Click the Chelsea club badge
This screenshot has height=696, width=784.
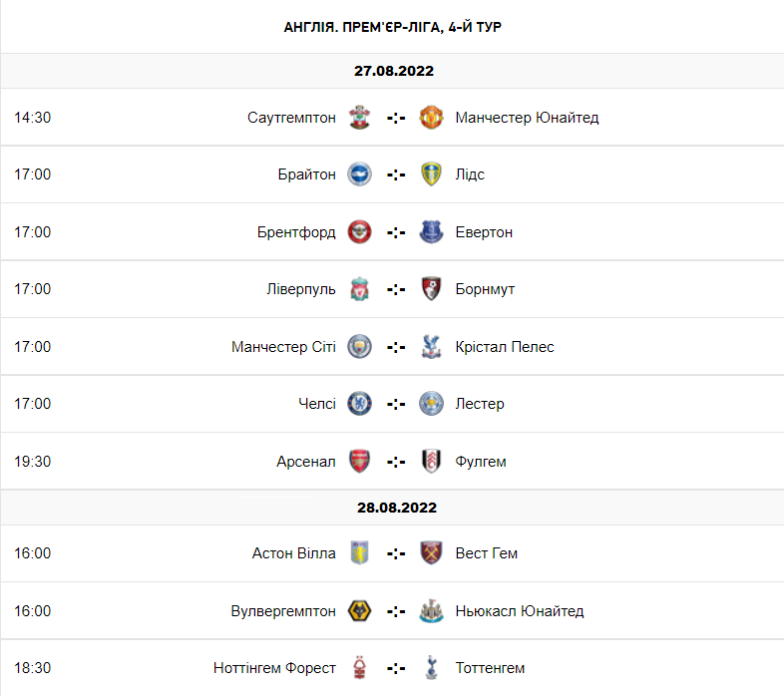(359, 404)
